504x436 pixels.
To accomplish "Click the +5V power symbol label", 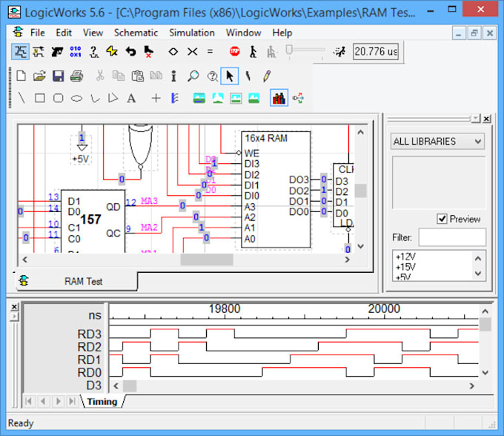I will point(81,159).
